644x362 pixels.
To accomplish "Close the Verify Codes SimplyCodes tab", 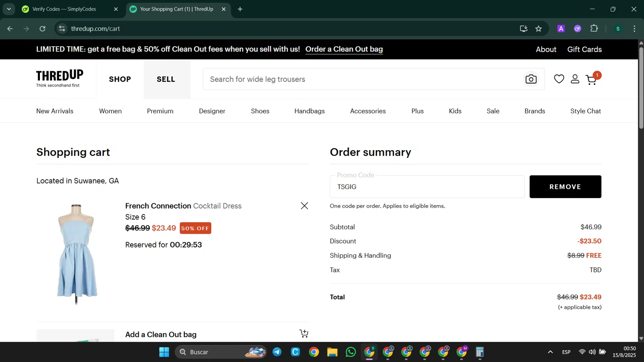I will (x=116, y=9).
